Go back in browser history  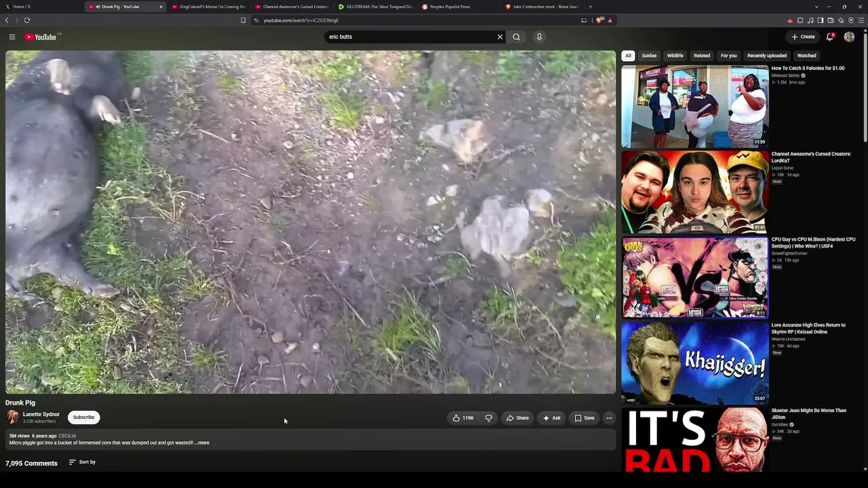[x=7, y=20]
